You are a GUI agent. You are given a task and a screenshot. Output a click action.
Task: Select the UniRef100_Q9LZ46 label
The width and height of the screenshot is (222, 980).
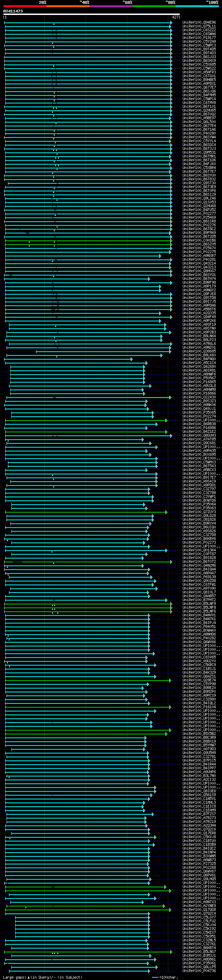[x=199, y=198]
